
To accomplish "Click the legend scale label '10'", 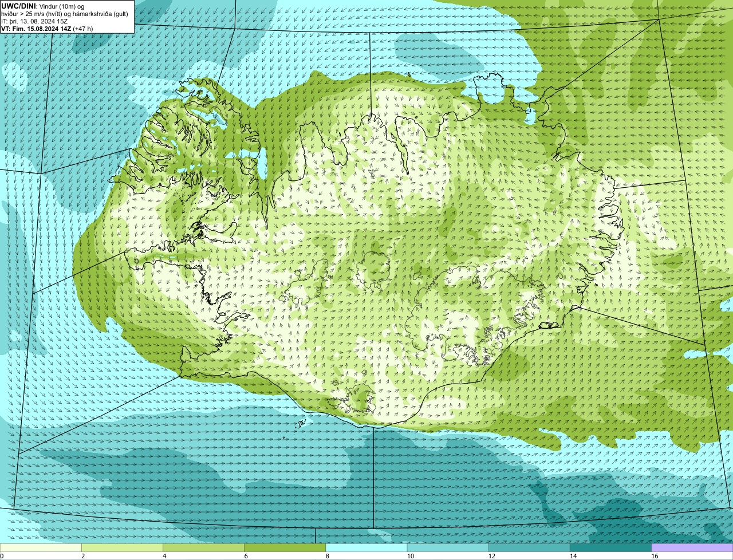I will point(411,556).
